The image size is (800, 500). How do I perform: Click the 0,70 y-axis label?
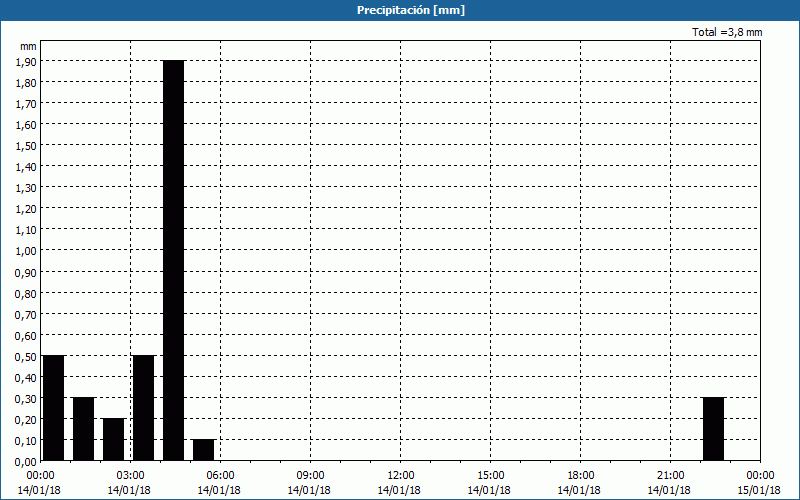(x=26, y=314)
